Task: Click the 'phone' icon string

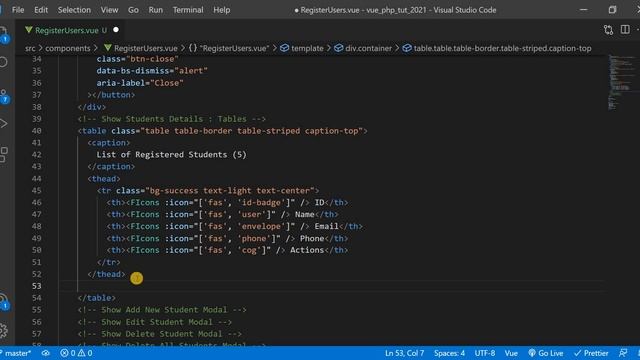Action: click(x=254, y=238)
